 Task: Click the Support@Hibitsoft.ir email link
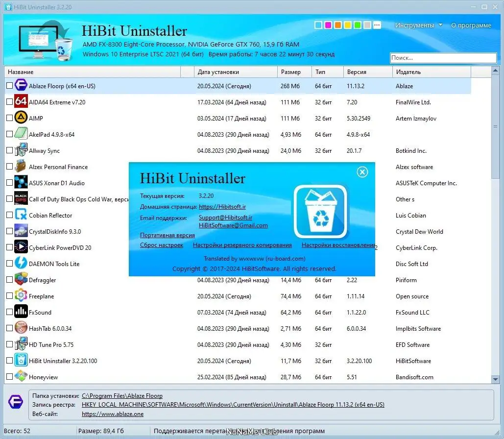click(x=225, y=218)
